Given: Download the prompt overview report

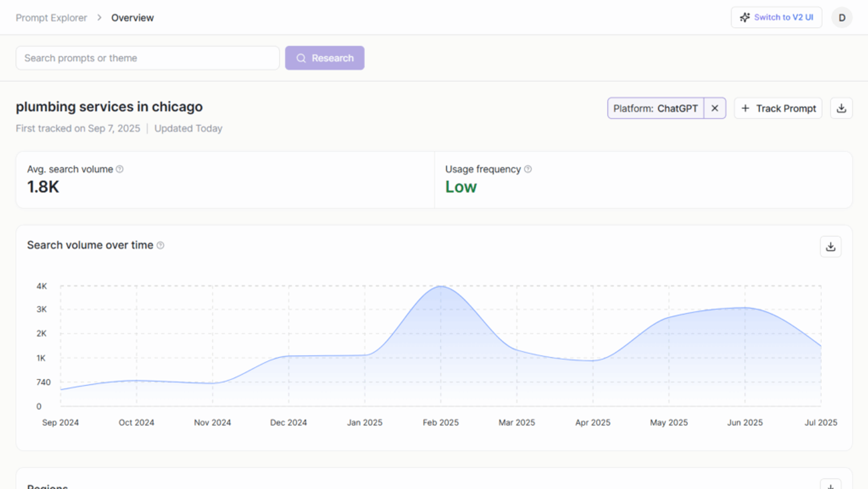Looking at the screenshot, I should click(841, 108).
